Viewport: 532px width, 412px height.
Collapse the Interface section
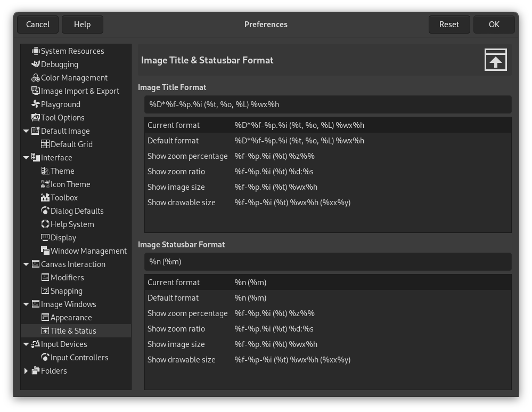click(26, 157)
